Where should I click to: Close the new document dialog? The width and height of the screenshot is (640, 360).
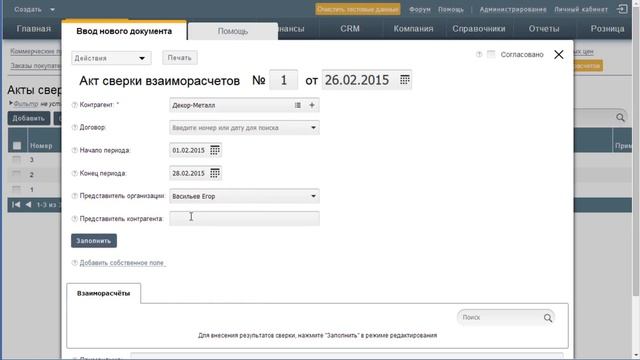coord(559,55)
